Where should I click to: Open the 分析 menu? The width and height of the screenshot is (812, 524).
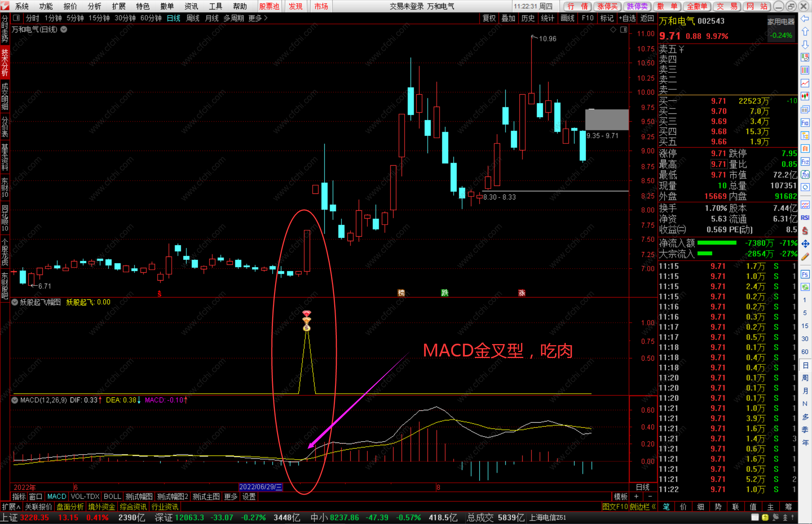point(94,6)
